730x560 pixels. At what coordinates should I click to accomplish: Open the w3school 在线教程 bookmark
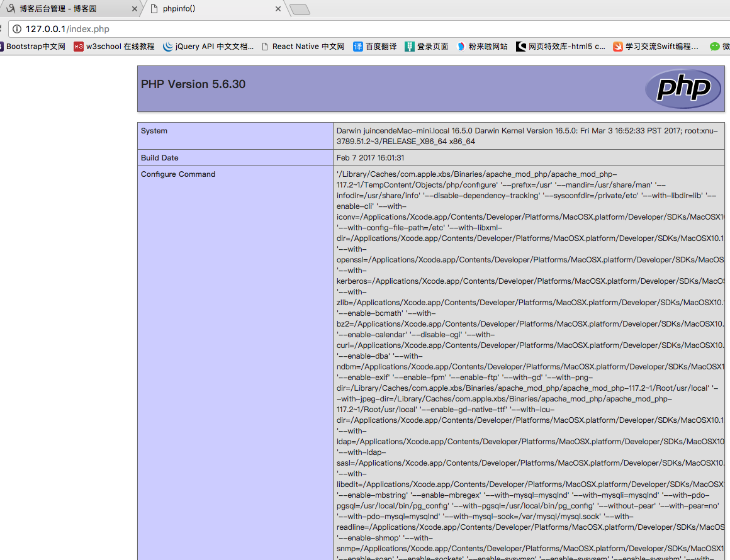(114, 47)
